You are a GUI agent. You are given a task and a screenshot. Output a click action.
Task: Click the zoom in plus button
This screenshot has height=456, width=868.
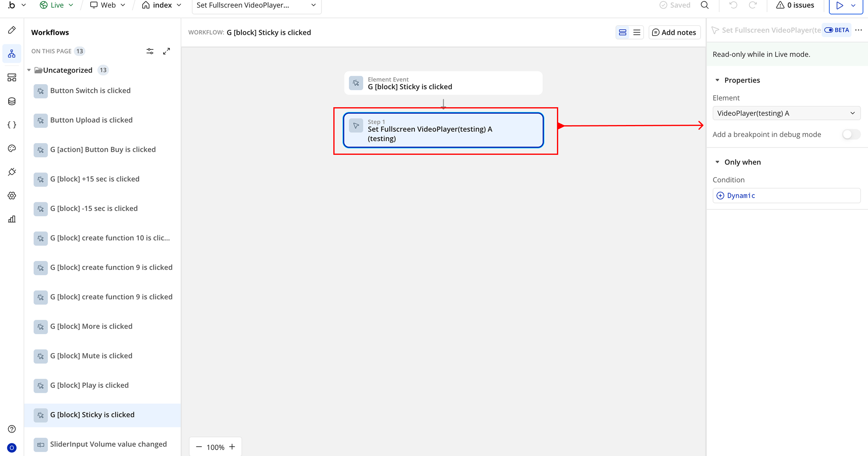click(x=232, y=447)
